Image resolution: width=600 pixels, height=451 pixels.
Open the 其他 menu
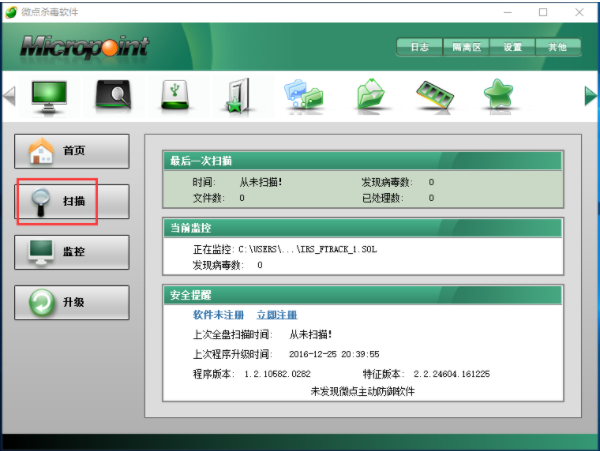pyautogui.click(x=558, y=47)
